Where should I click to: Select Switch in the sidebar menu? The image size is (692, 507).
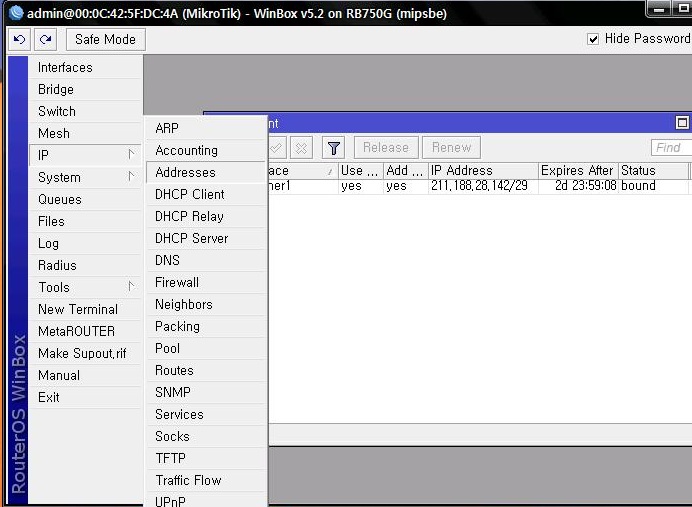point(85,112)
